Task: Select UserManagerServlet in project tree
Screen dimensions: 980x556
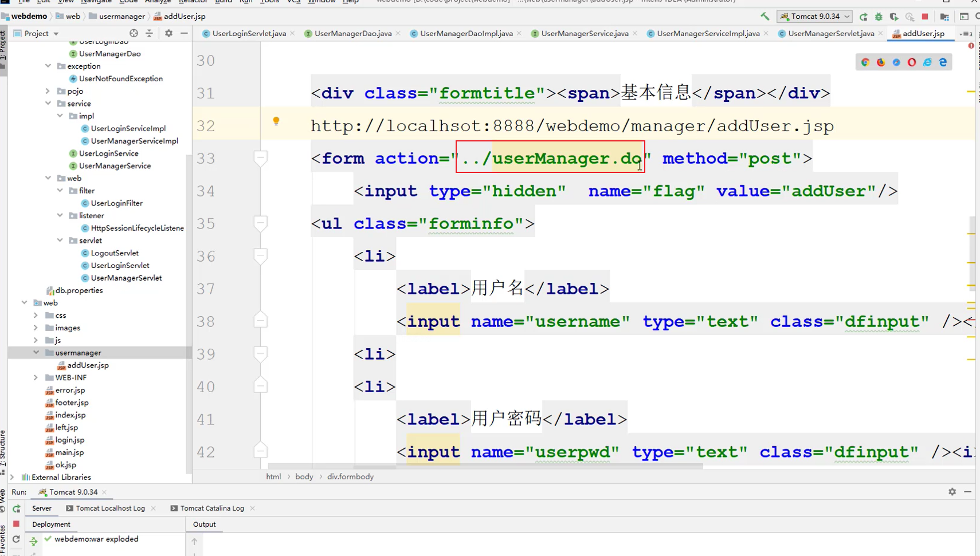Action: tap(126, 278)
